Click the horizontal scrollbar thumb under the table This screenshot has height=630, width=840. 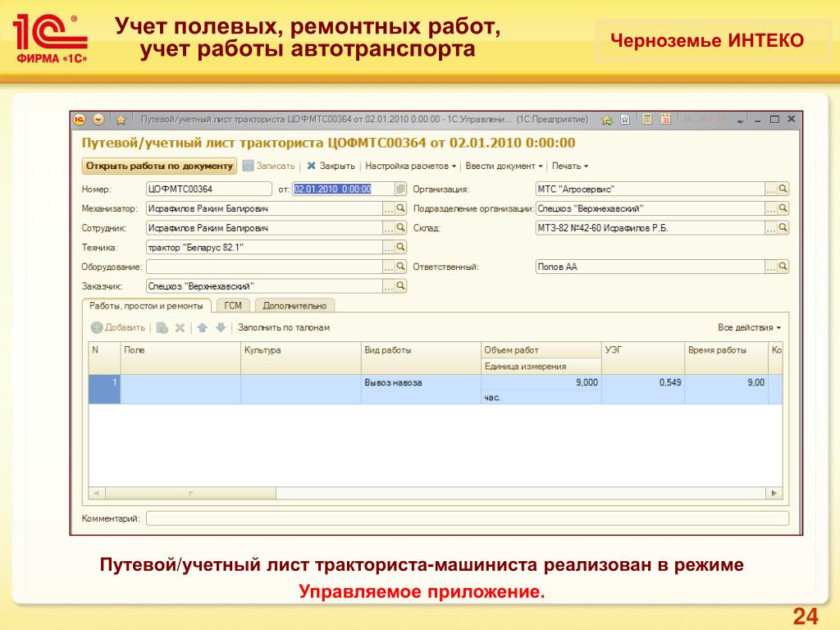(x=190, y=493)
